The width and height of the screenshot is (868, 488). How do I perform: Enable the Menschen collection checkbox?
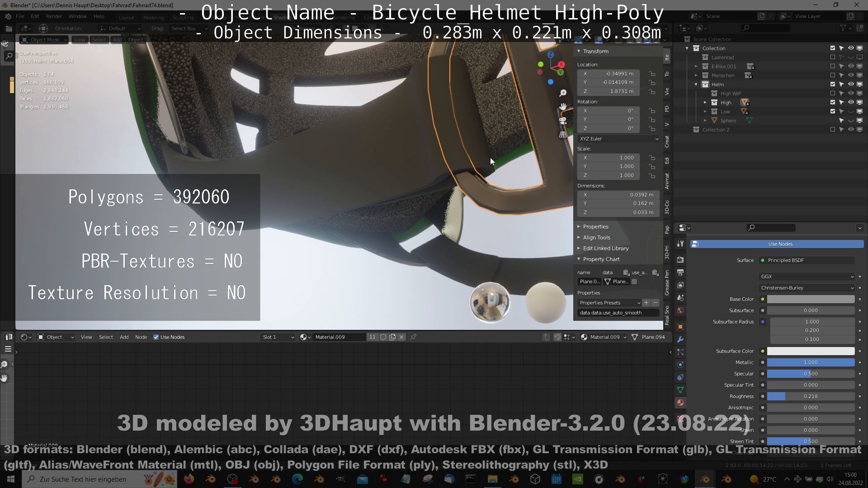[x=833, y=75]
